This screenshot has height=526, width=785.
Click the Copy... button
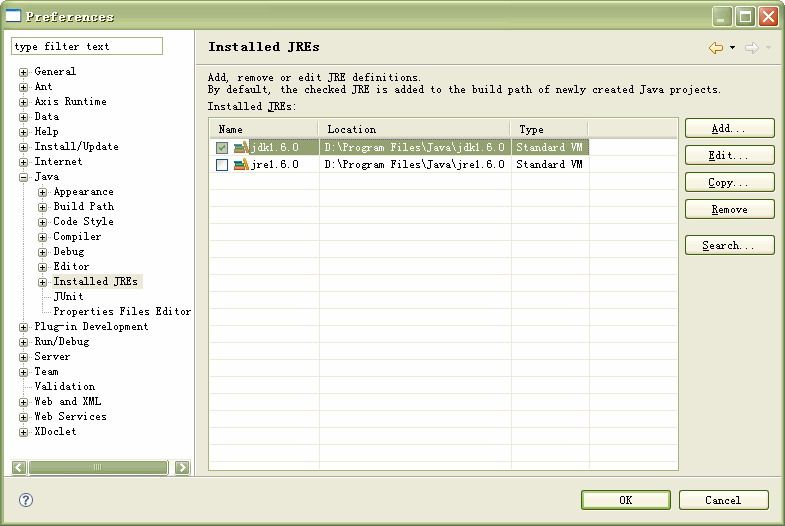729,182
